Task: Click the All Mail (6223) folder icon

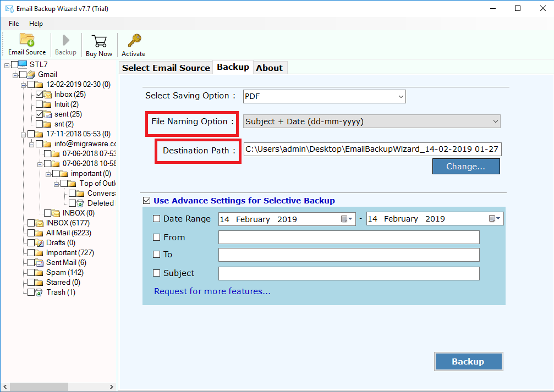Action: pos(39,233)
